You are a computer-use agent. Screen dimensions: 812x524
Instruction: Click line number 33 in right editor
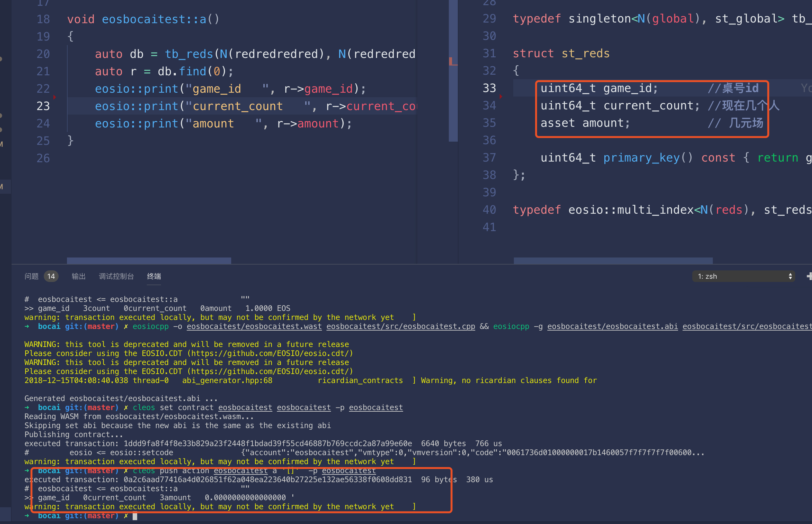coord(489,88)
